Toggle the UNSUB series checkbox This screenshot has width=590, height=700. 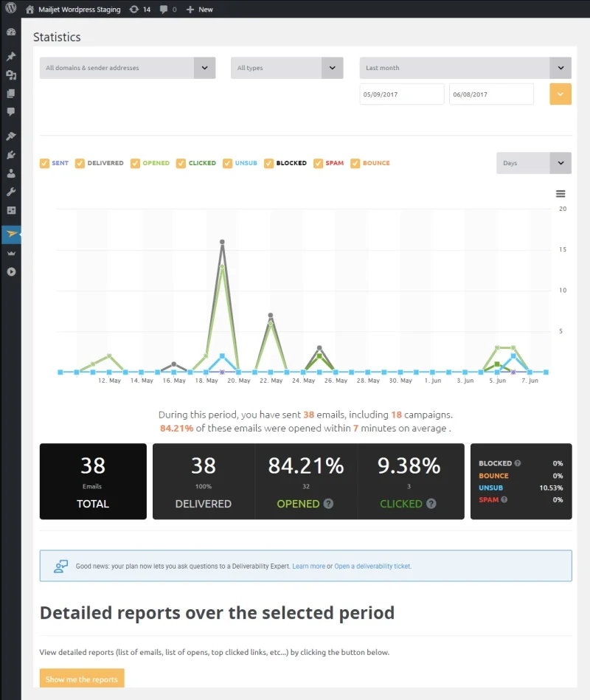pos(228,164)
